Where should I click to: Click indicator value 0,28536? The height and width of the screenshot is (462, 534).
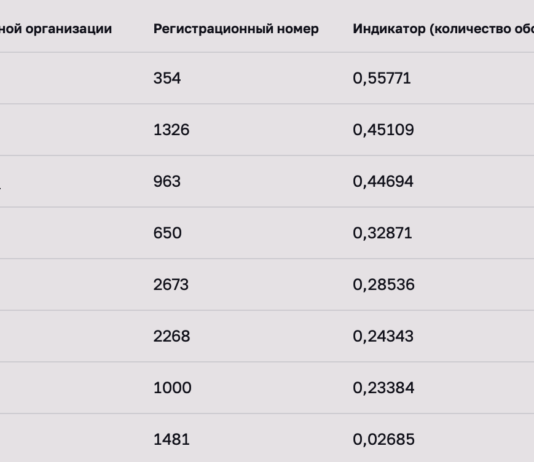tap(383, 285)
